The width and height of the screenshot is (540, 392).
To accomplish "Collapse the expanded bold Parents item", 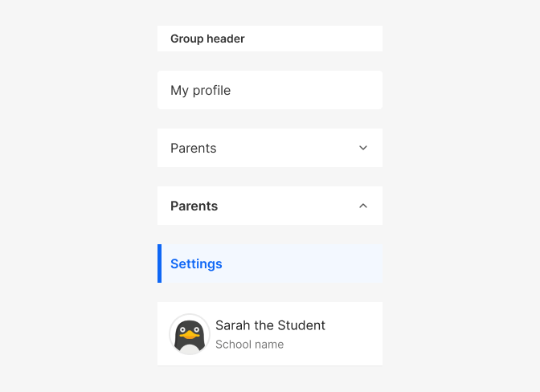I will pyautogui.click(x=270, y=206).
